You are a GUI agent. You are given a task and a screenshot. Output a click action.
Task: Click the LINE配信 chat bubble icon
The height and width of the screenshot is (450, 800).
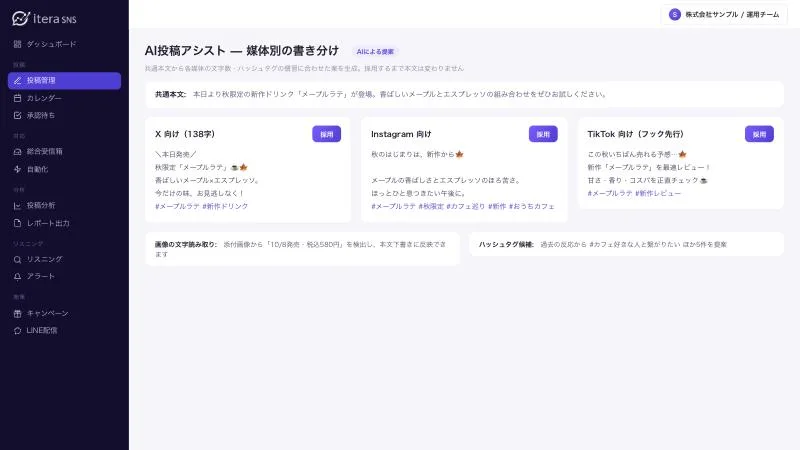click(17, 331)
